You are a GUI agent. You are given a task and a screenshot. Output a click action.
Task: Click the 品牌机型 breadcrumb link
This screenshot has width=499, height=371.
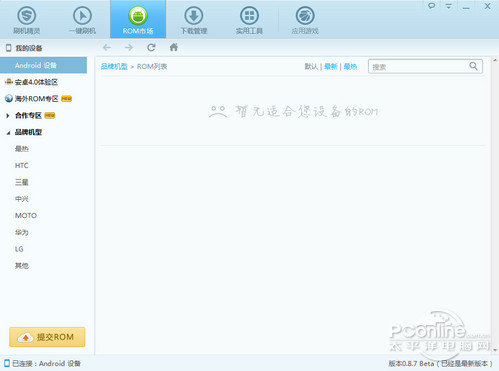(114, 67)
